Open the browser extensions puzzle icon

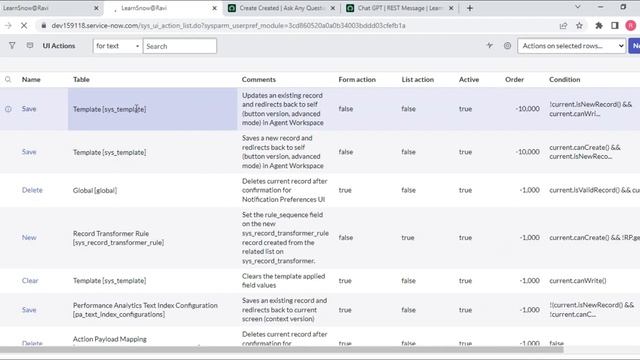599,25
